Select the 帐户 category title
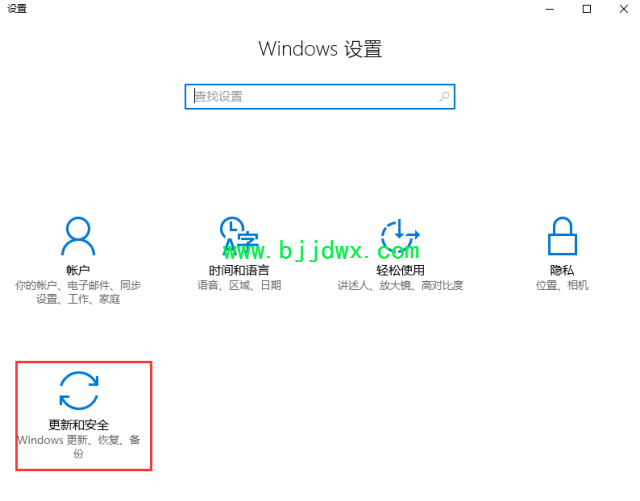The image size is (640, 501). 78,270
